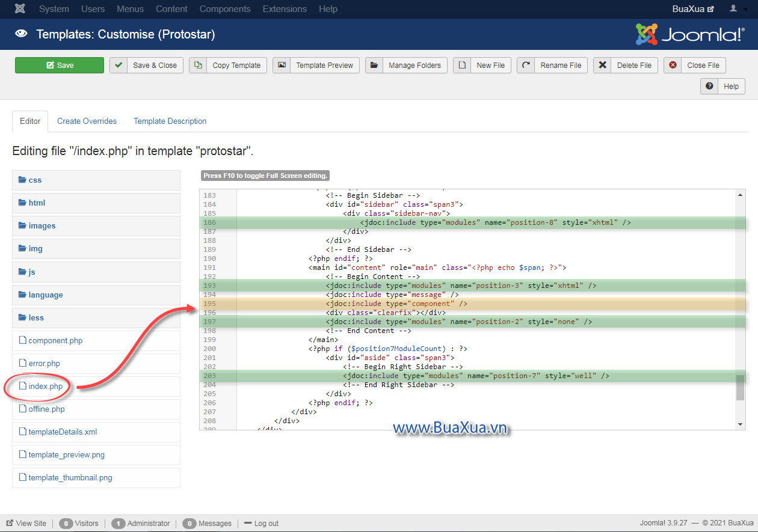758x532 pixels.
Task: Click the page icon on New File
Action: [x=462, y=65]
